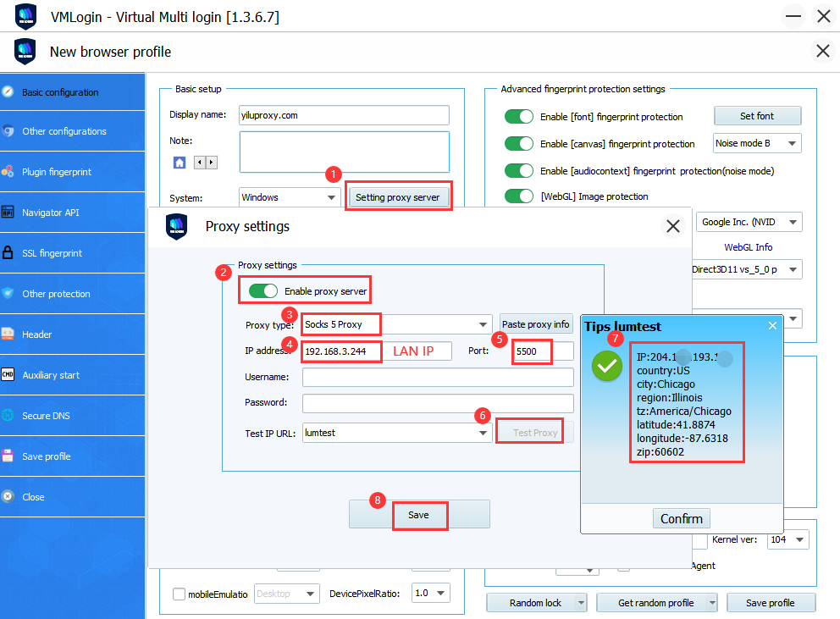Open the Kernel ver 104 dropdown

788,539
